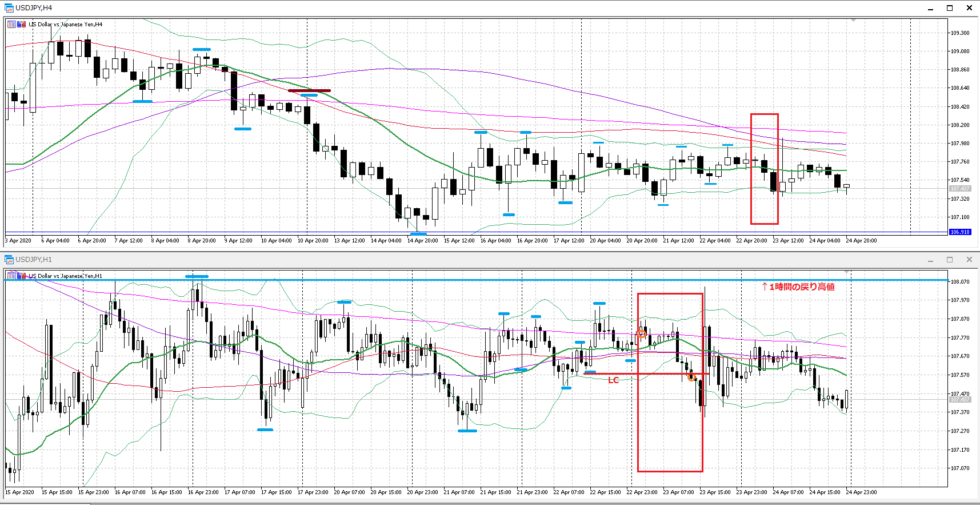Click the 107.100 price on H4 scale
The image size is (980, 505).
(960, 217)
